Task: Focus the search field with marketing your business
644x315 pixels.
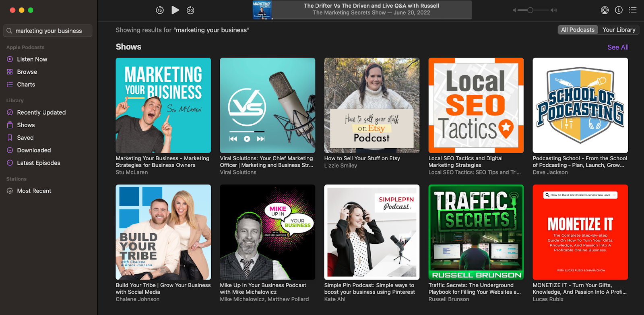Action: [x=48, y=31]
